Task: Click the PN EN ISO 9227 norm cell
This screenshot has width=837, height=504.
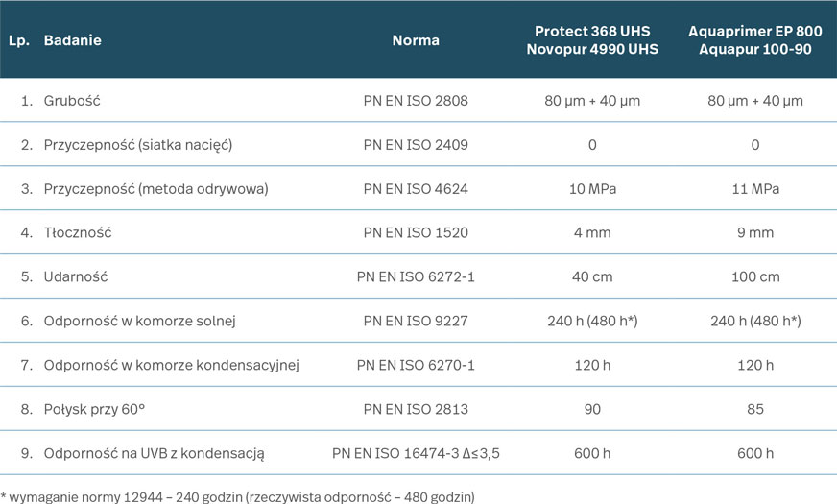Action: tap(416, 321)
